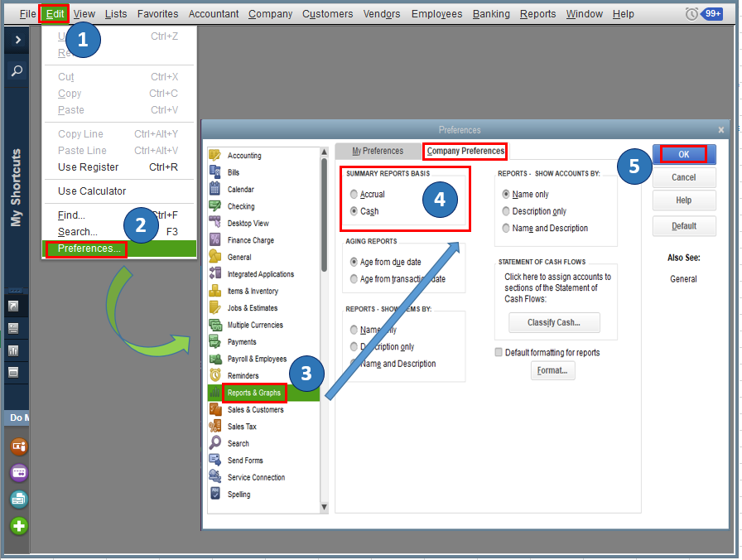Switch to the My Preferences tab
Image resolution: width=742 pixels, height=560 pixels.
[x=378, y=151]
